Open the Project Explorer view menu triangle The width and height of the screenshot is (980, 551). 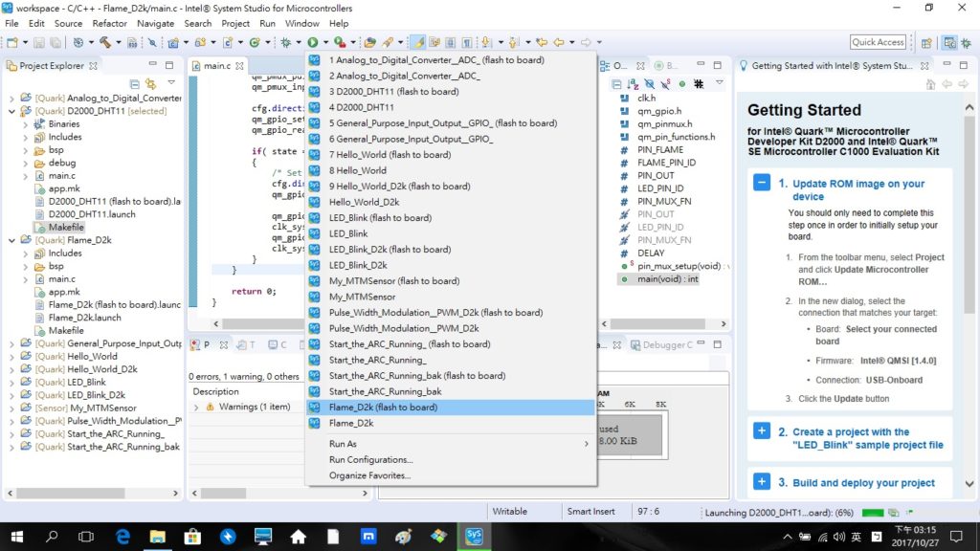(x=171, y=83)
